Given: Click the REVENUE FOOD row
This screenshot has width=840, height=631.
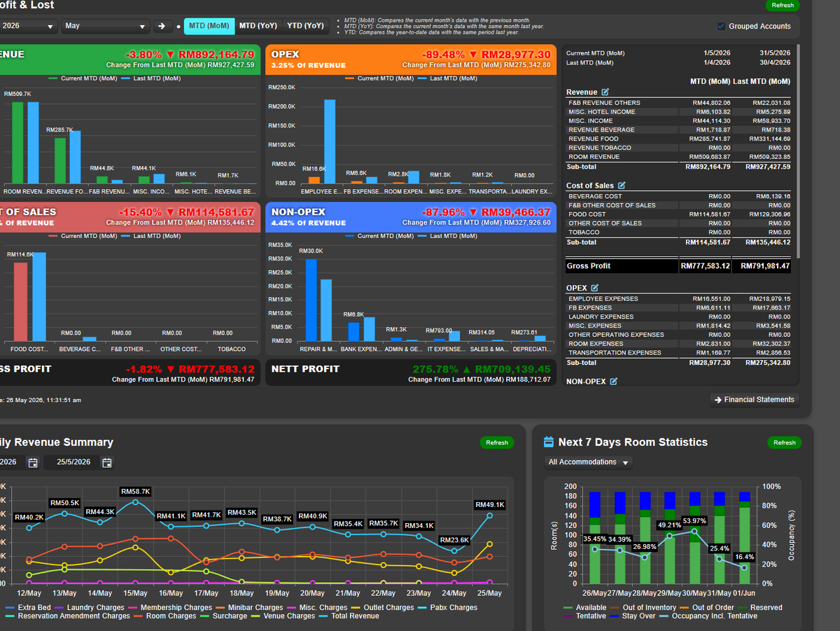Looking at the screenshot, I should 679,139.
